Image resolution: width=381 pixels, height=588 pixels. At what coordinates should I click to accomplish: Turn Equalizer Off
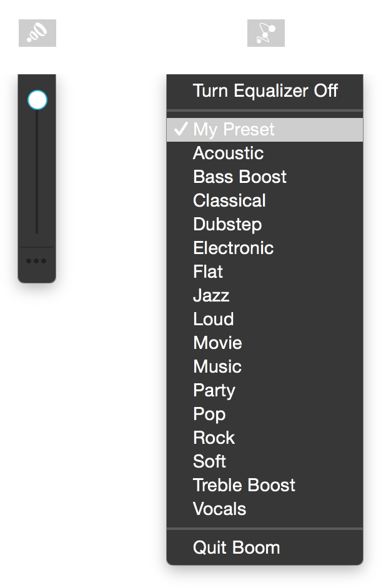click(x=265, y=91)
